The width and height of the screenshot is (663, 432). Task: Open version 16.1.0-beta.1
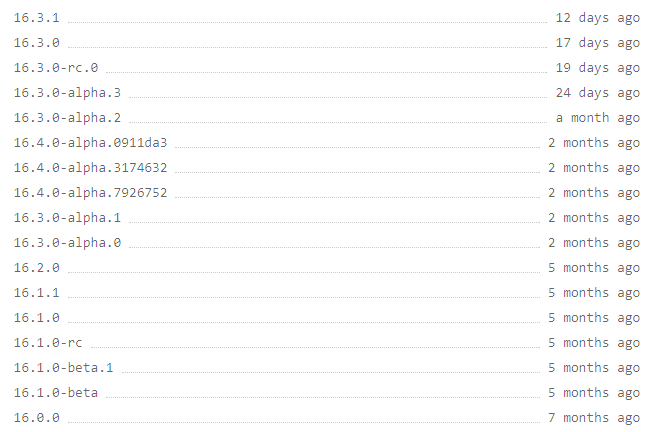click(63, 367)
